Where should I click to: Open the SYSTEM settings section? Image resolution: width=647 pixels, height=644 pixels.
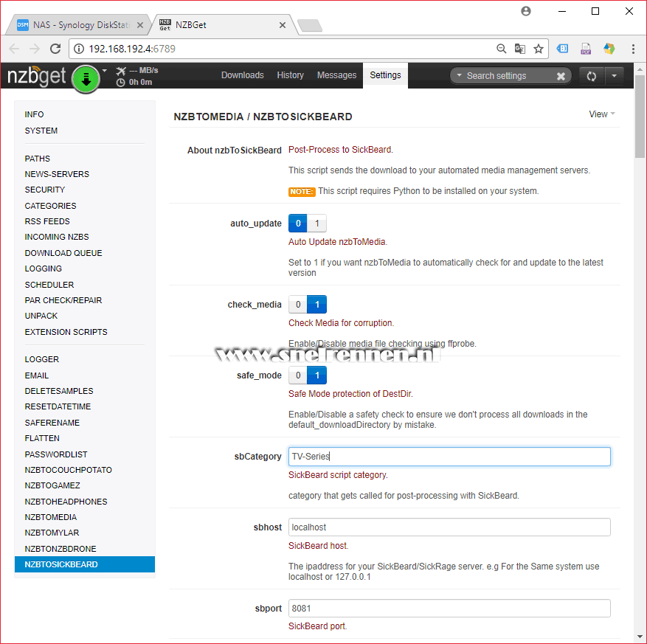[41, 131]
